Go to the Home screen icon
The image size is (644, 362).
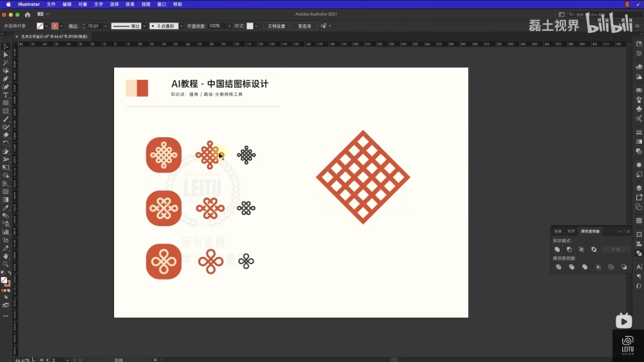pyautogui.click(x=28, y=14)
